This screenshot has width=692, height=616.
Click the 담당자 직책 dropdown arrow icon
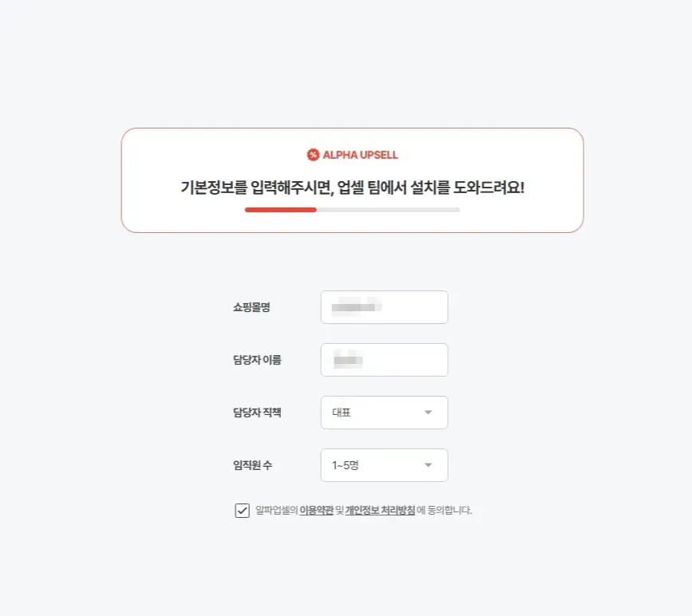coord(428,413)
